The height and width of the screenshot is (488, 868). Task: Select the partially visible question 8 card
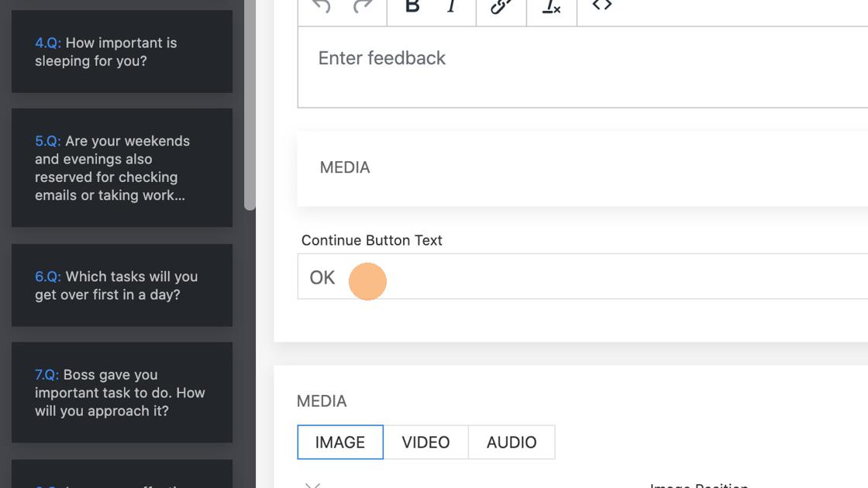point(122,476)
